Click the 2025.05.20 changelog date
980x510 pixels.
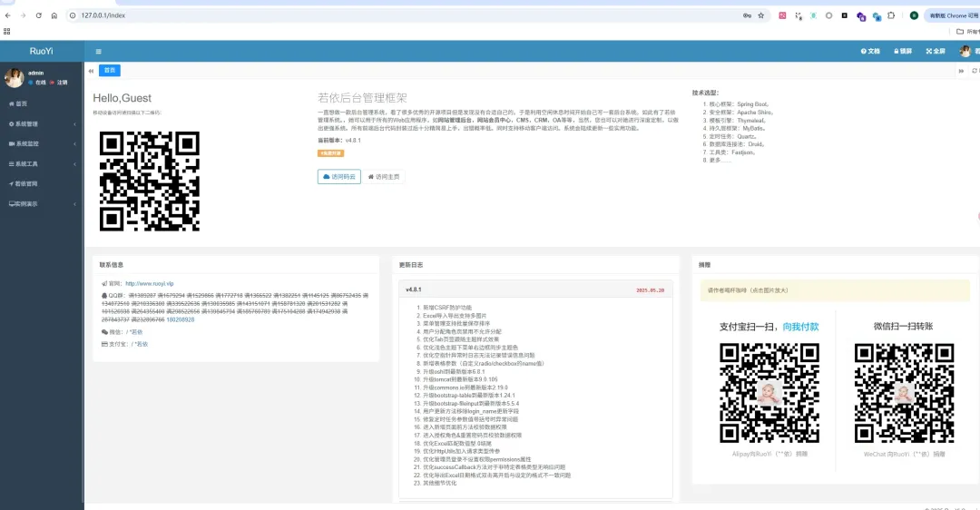(x=650, y=290)
